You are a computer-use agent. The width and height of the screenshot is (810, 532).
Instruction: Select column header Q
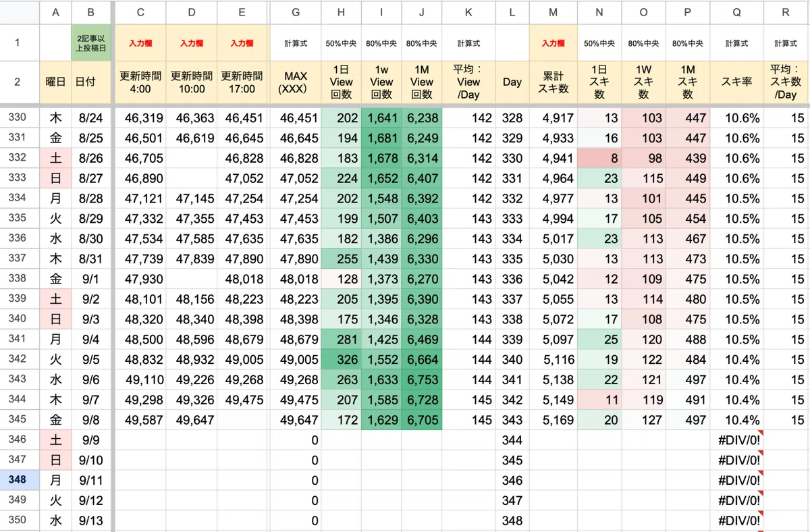736,11
